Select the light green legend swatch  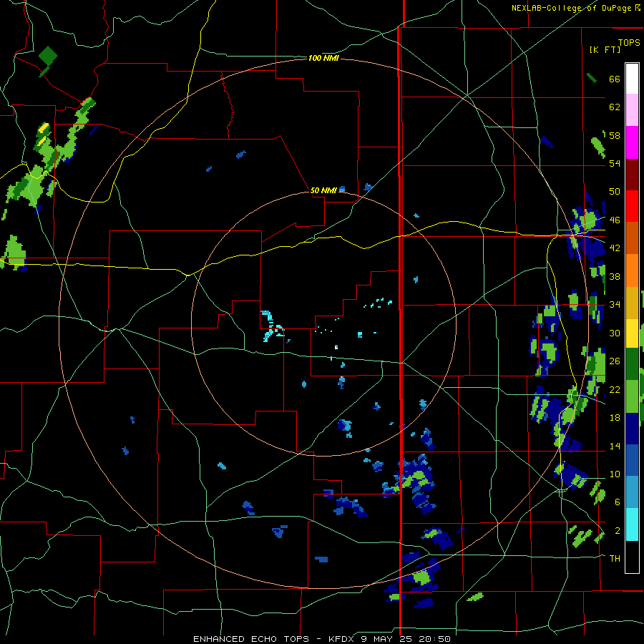[x=632, y=396]
